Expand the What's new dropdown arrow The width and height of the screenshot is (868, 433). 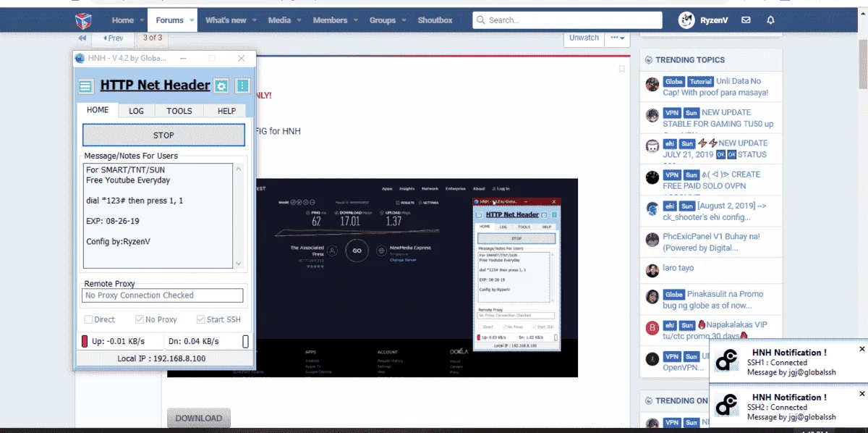point(254,21)
